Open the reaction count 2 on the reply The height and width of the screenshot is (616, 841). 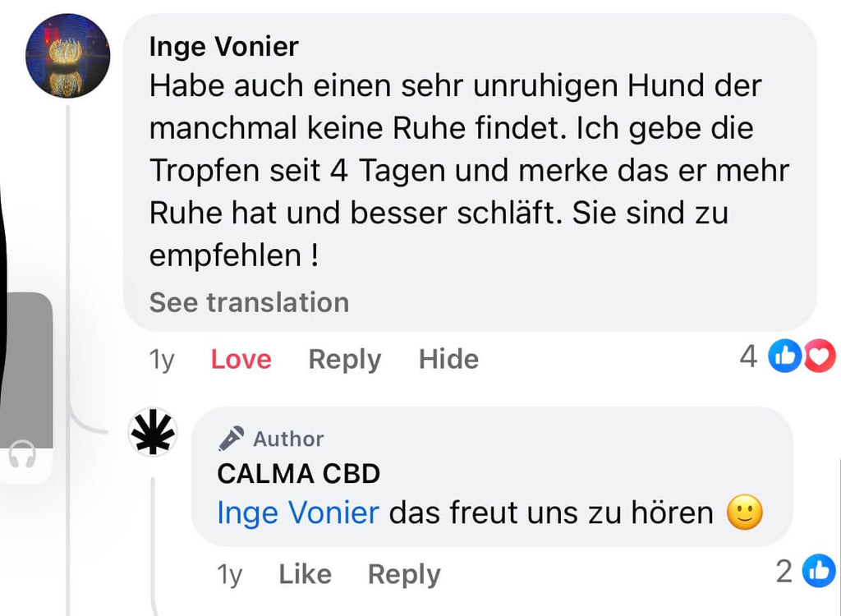click(x=784, y=571)
